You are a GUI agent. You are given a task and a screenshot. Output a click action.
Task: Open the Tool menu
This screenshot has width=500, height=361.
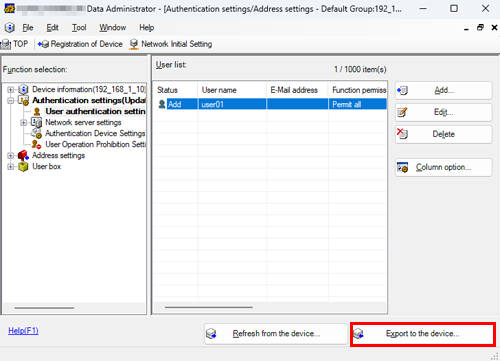click(79, 28)
